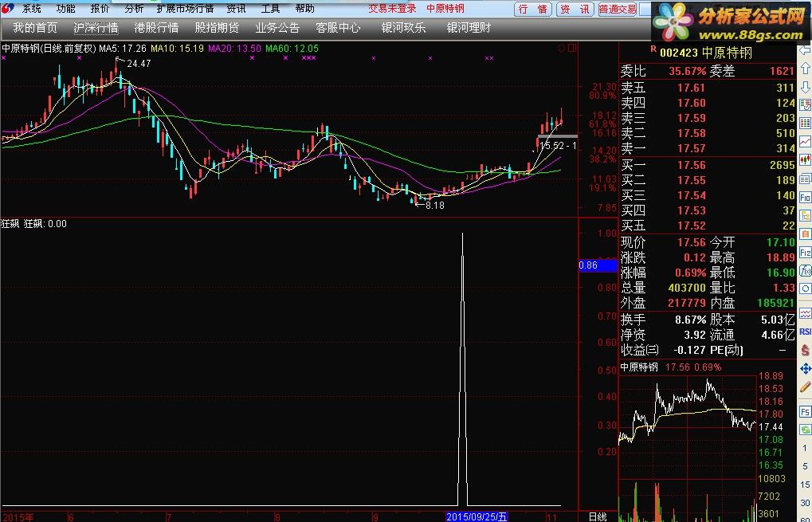
Task: Open the 客服中心 tab
Action: point(338,29)
